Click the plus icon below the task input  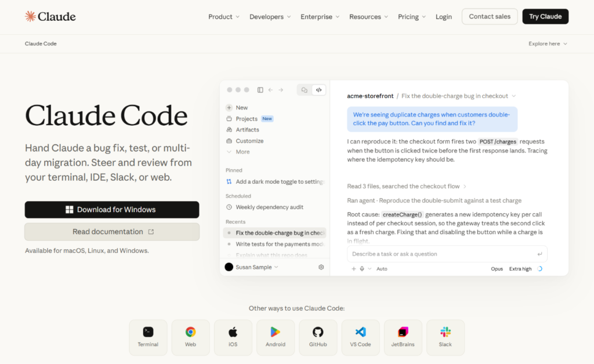(x=353, y=269)
